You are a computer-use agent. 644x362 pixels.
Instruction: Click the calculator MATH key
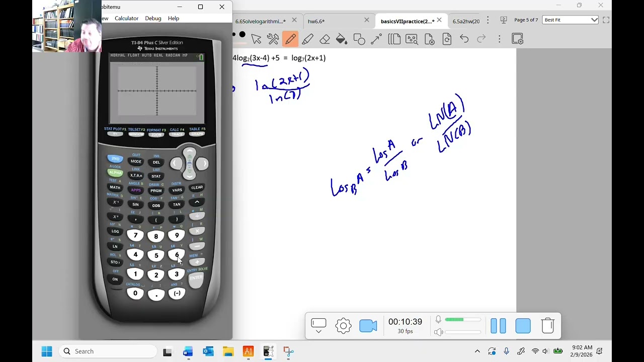tap(115, 188)
